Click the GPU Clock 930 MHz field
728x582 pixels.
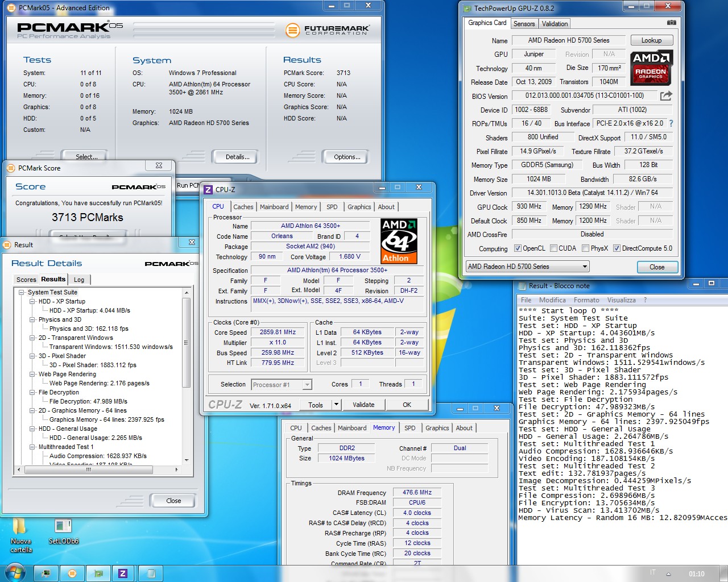coord(529,207)
